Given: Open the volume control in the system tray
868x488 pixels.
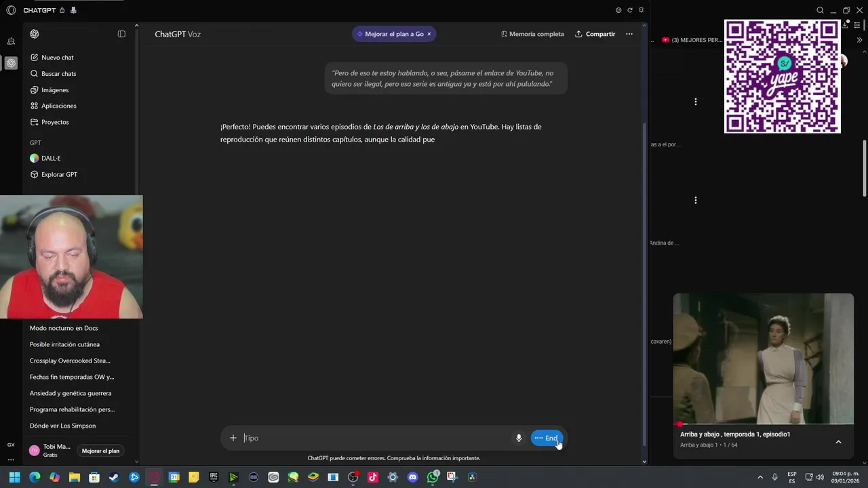Looking at the screenshot, I should (x=820, y=477).
